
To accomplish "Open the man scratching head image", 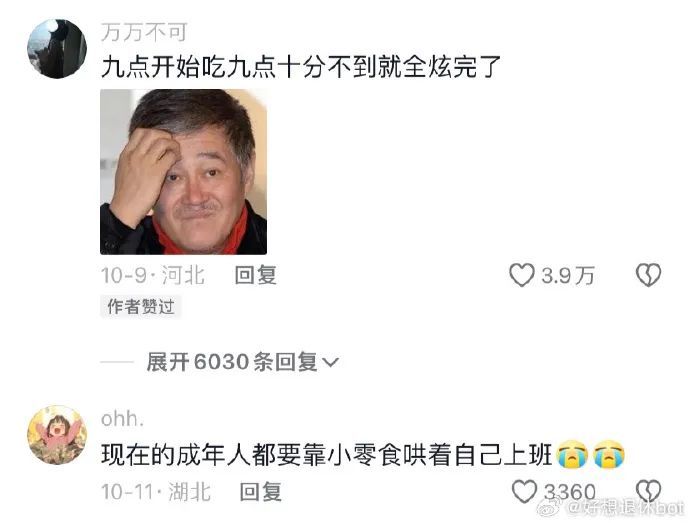I will 184,172.
